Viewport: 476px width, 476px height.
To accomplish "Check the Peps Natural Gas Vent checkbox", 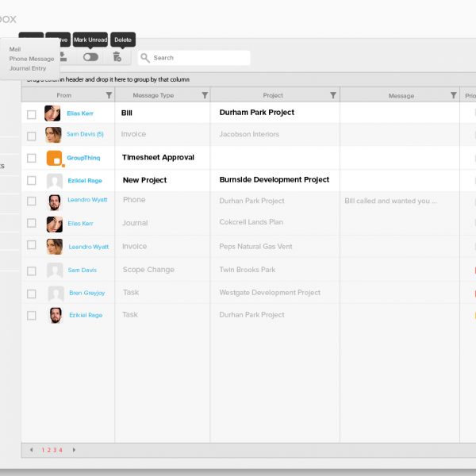I will click(32, 245).
